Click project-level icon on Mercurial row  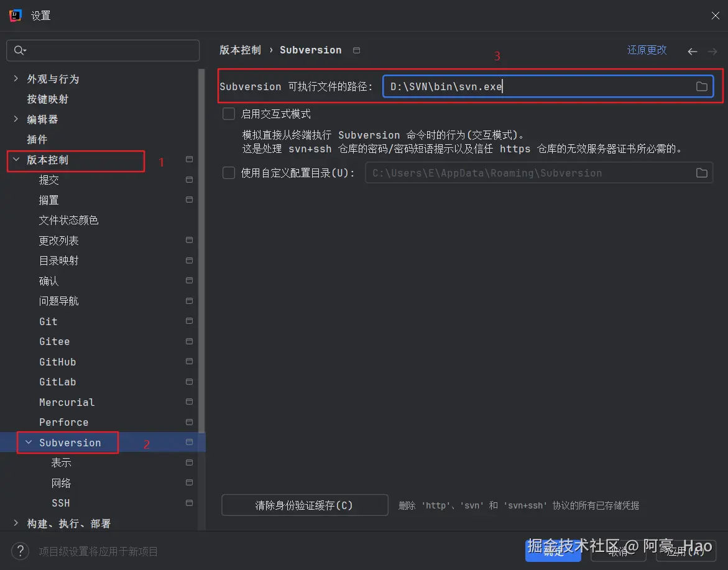pyautogui.click(x=189, y=402)
